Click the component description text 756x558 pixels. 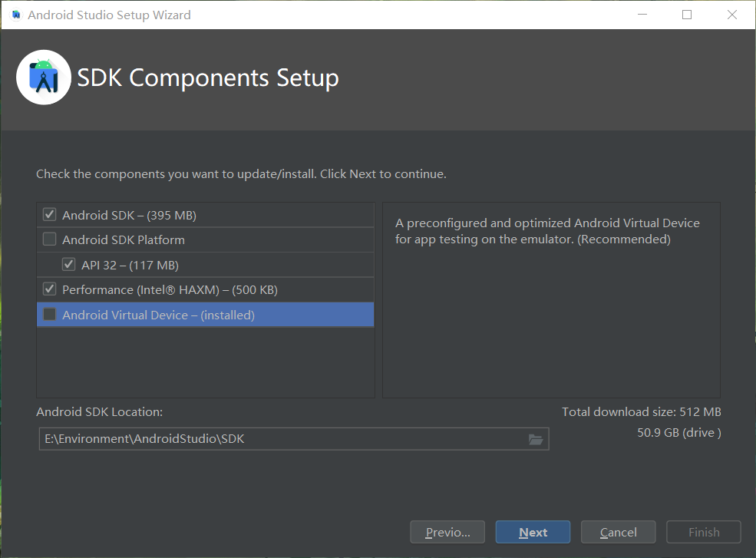[x=547, y=231]
